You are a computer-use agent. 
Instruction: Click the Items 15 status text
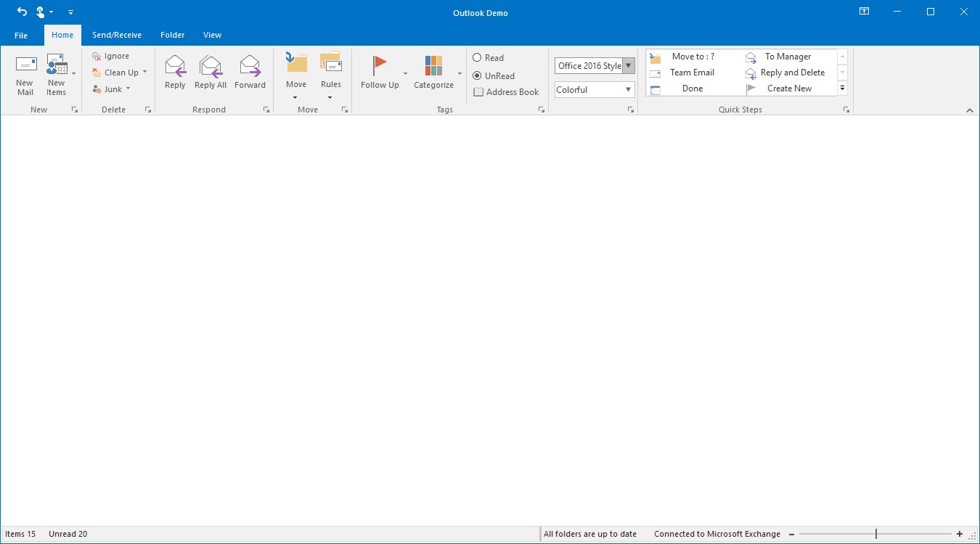pyautogui.click(x=20, y=534)
